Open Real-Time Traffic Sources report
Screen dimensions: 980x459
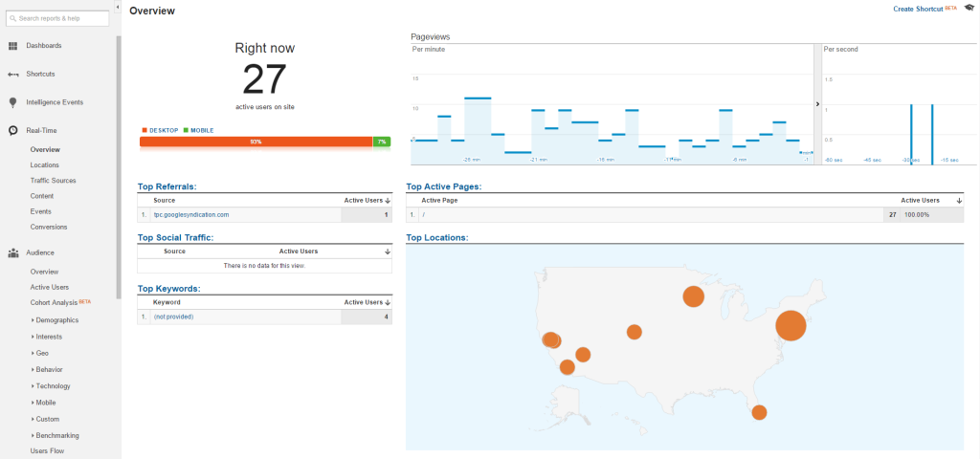pyautogui.click(x=54, y=181)
